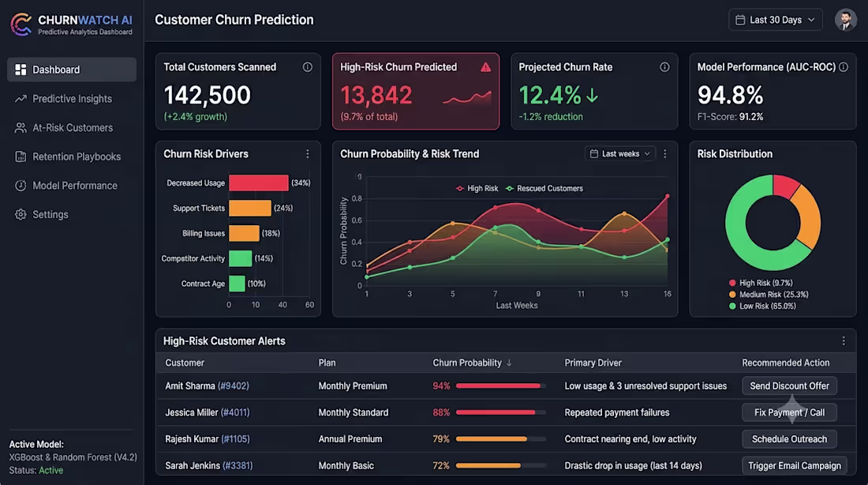Click Send Discount Offer button
868x485 pixels.
tap(789, 385)
